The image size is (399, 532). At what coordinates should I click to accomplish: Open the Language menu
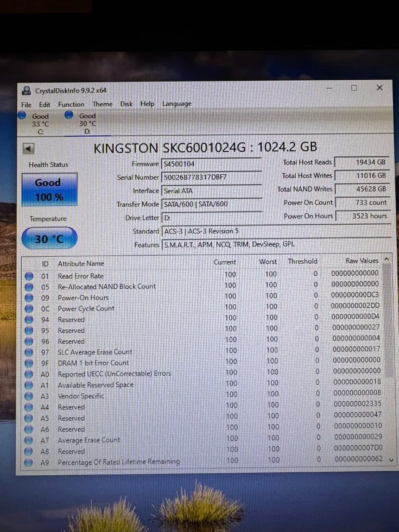coord(177,104)
